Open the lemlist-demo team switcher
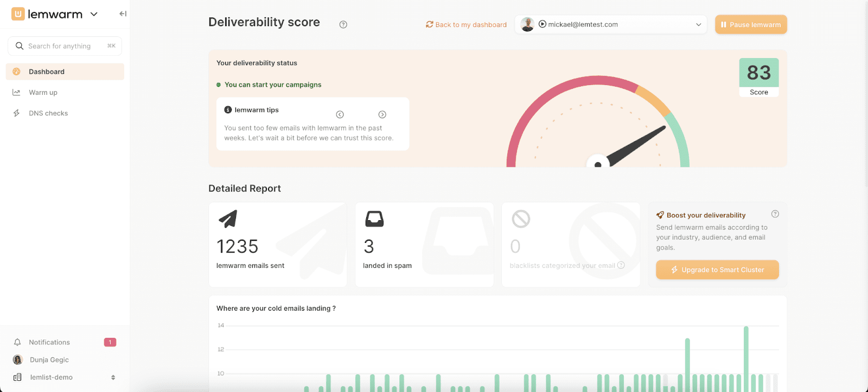The image size is (868, 392). coord(65,377)
